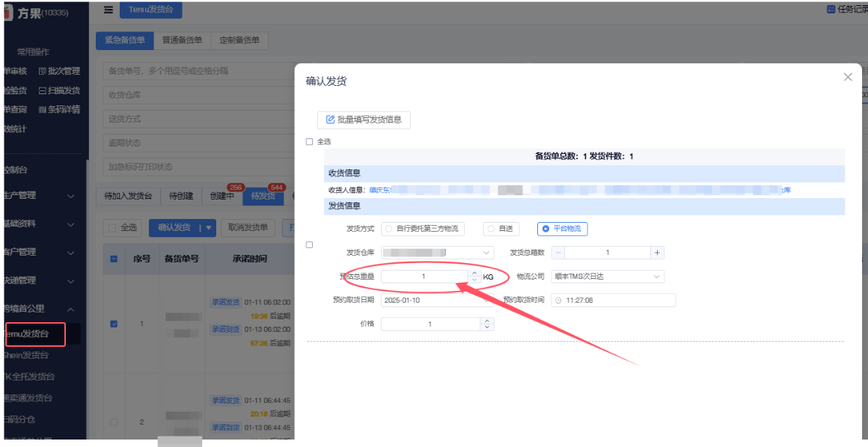
Task: Open the 任务记录 icon at top right
Action: [831, 10]
